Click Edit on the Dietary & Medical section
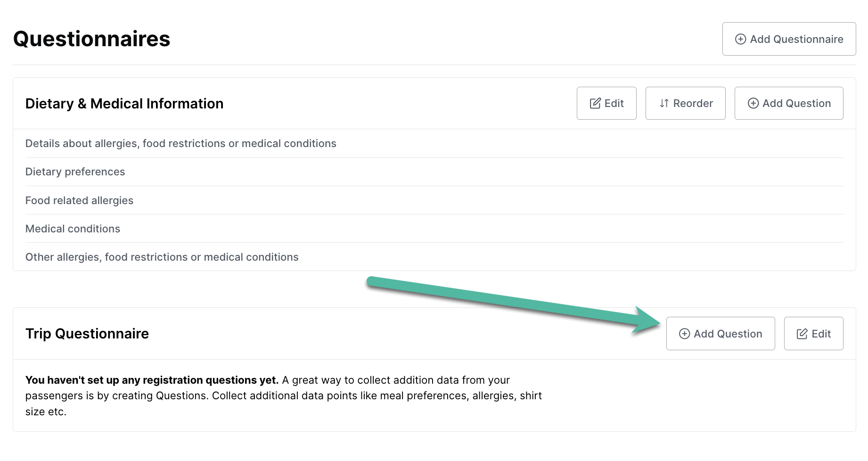The image size is (868, 461). [x=606, y=103]
